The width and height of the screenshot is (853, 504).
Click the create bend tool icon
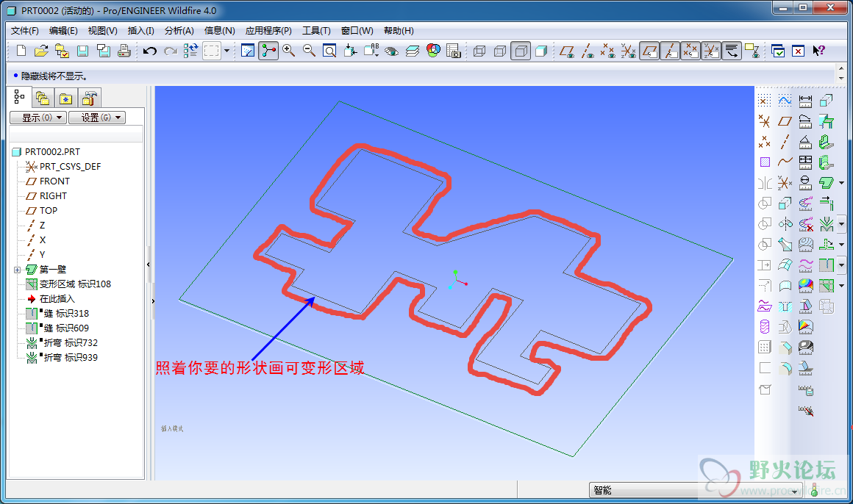826,224
